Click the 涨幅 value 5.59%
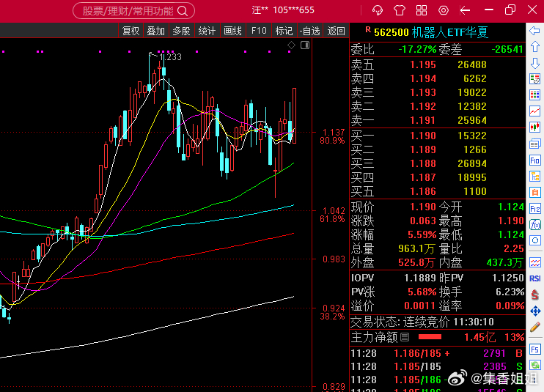544x392 pixels. 422,234
